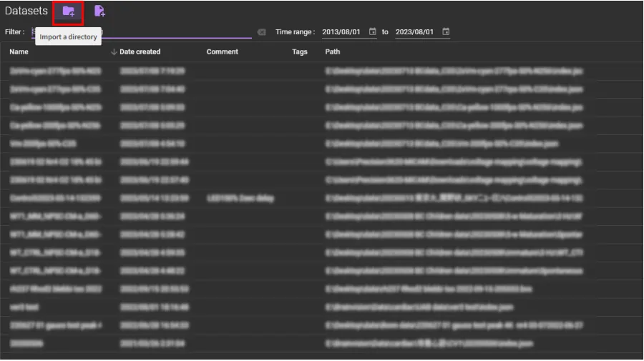The width and height of the screenshot is (644, 361).
Task: Clear the filter using the backspace icon
Action: coord(261,32)
